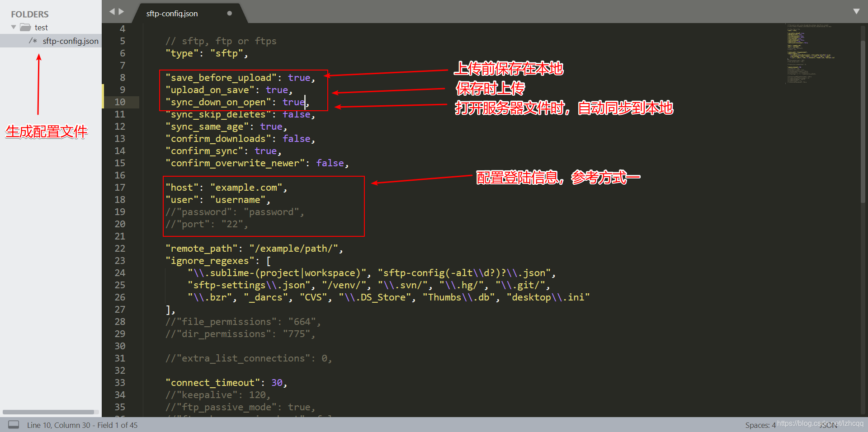Screen dimensions: 868x432
Task: Close unsaved tab via dot indicator
Action: coord(230,13)
